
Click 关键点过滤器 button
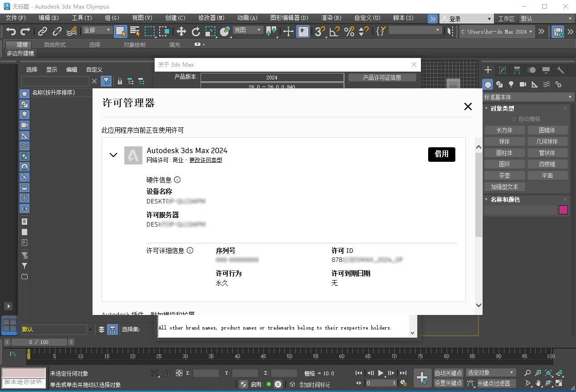point(496,383)
